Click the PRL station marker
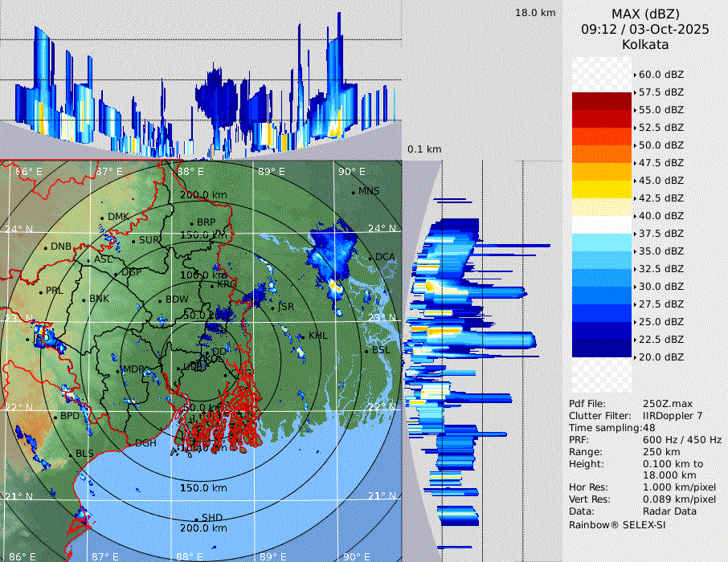Screen dimensions: 728x562 pos(41,291)
